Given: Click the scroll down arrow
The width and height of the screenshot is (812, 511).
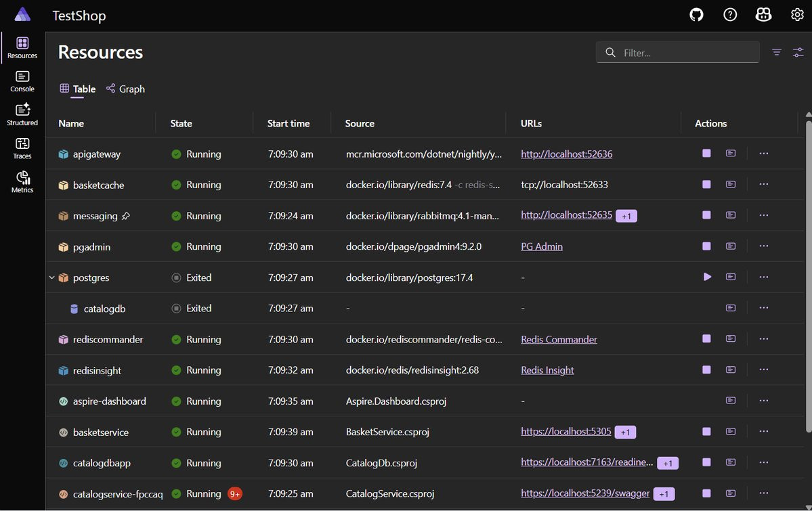Looking at the screenshot, I should (x=809, y=507).
